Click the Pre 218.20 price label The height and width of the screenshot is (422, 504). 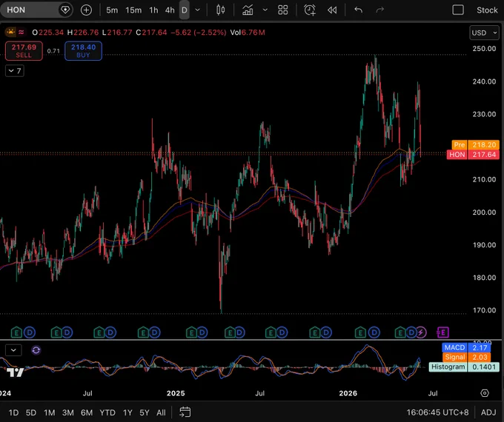tap(475, 145)
